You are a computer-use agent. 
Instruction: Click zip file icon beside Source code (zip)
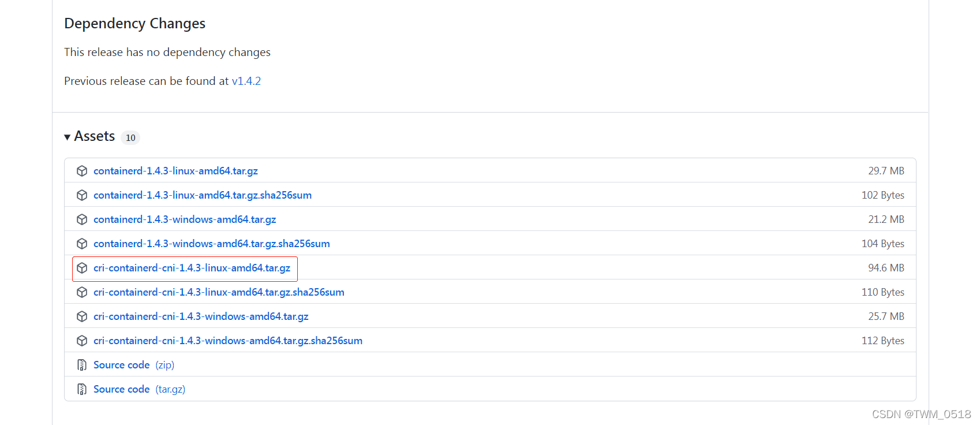(x=82, y=365)
